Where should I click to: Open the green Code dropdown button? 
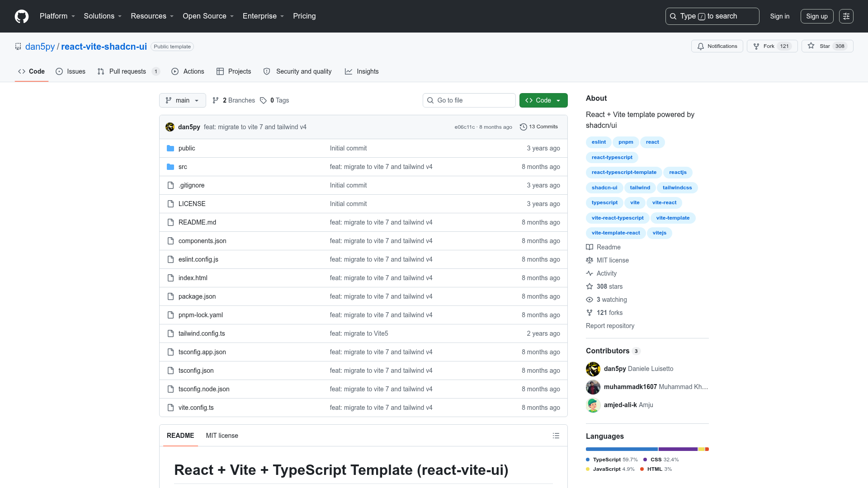pos(543,100)
